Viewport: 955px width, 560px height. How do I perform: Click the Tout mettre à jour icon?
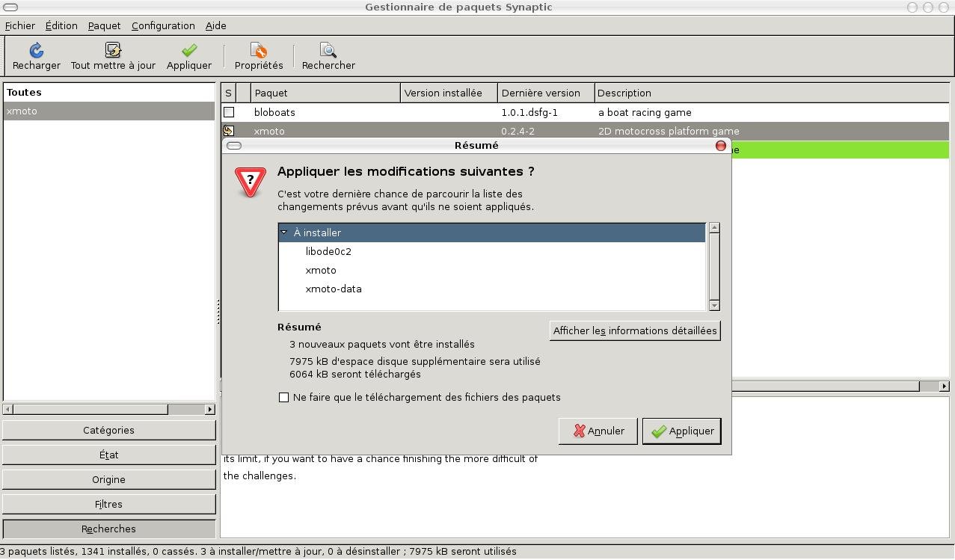[113, 50]
